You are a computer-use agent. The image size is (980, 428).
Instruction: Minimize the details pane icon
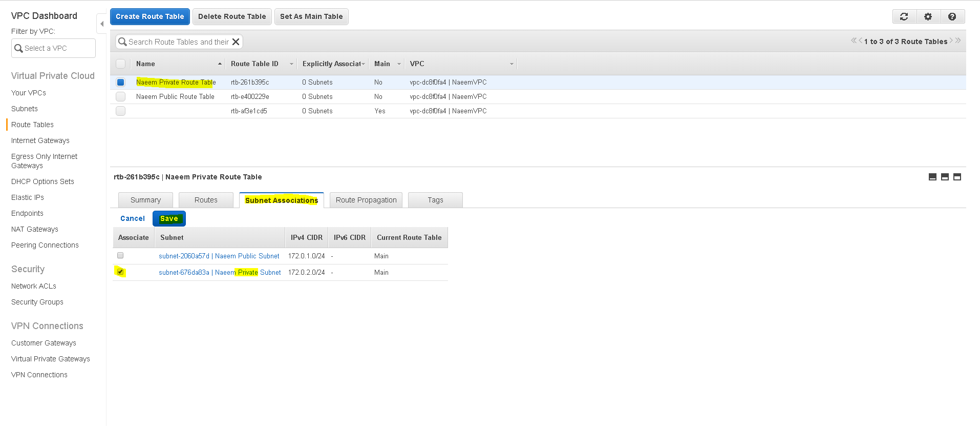tap(932, 177)
